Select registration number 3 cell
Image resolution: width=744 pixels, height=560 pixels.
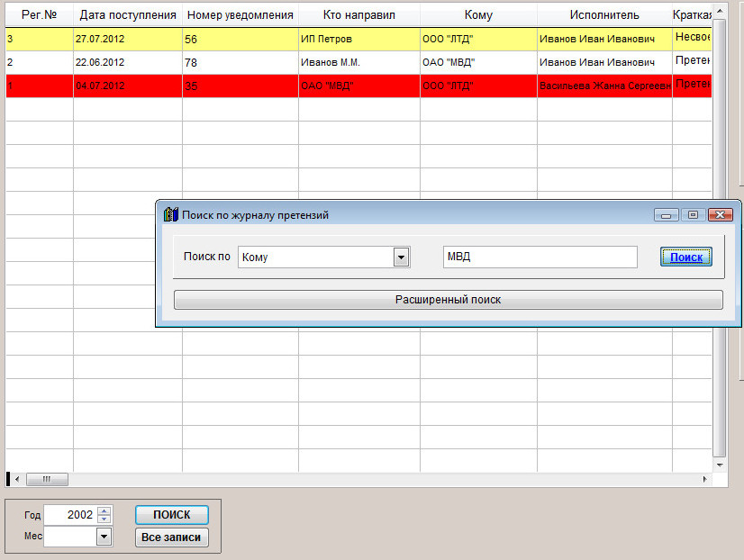(x=40, y=39)
